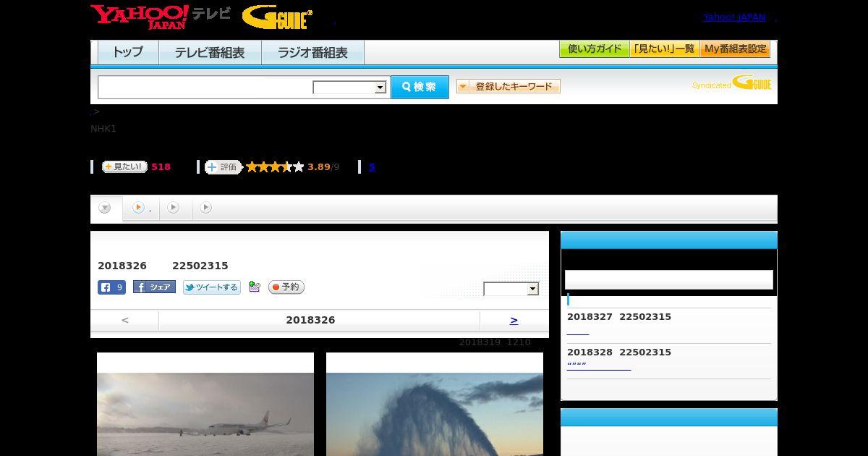Open the link under 2018328 entry
This screenshot has height=456, width=868.
[599, 366]
